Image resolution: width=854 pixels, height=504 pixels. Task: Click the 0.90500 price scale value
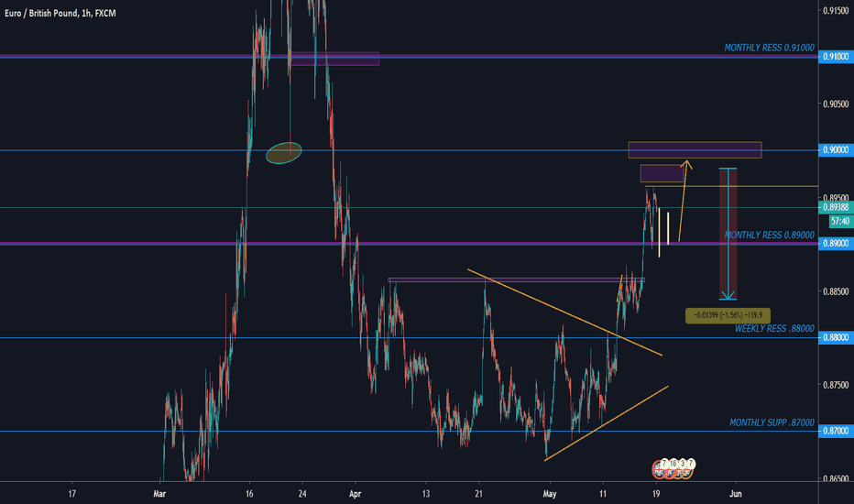coord(836,104)
